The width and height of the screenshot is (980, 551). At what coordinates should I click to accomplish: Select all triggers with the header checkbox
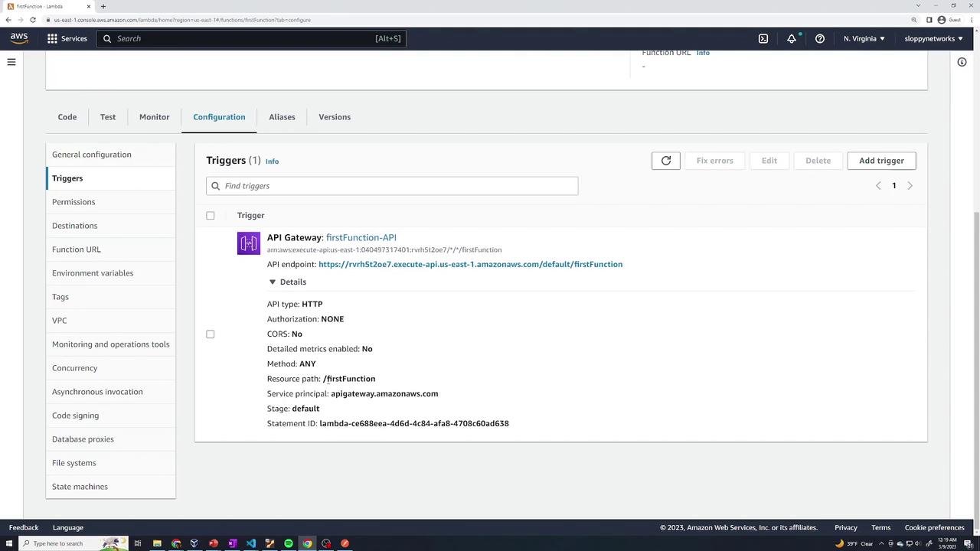pyautogui.click(x=211, y=216)
